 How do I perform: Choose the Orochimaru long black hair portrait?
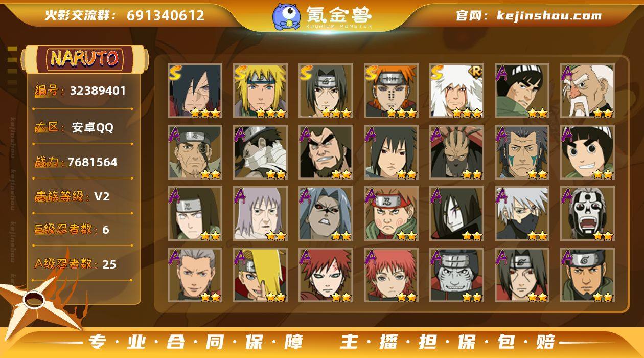pos(457,214)
